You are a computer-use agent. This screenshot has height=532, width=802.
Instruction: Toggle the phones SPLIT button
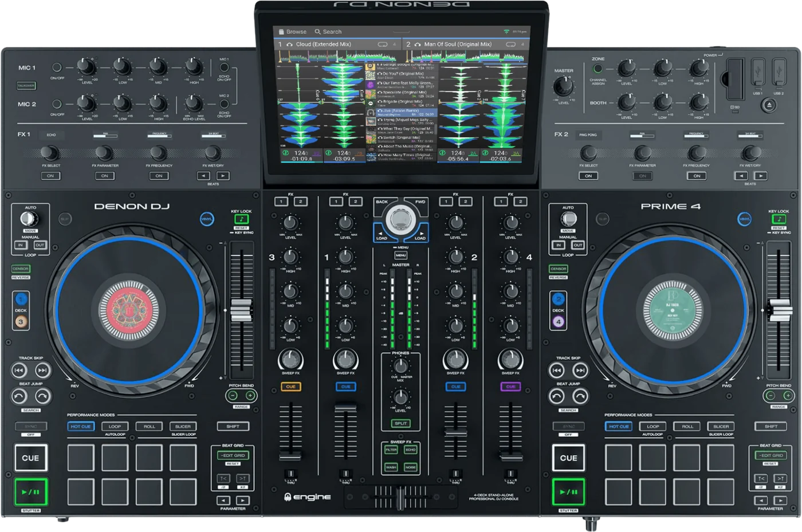pos(400,423)
